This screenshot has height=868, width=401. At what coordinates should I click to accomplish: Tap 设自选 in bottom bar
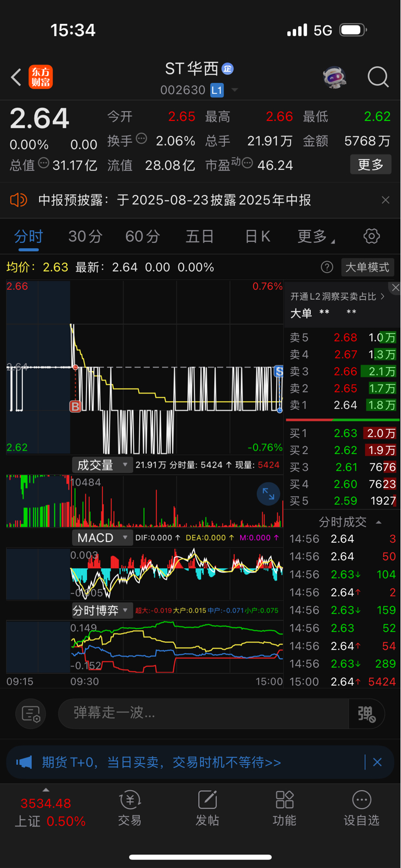click(x=361, y=809)
